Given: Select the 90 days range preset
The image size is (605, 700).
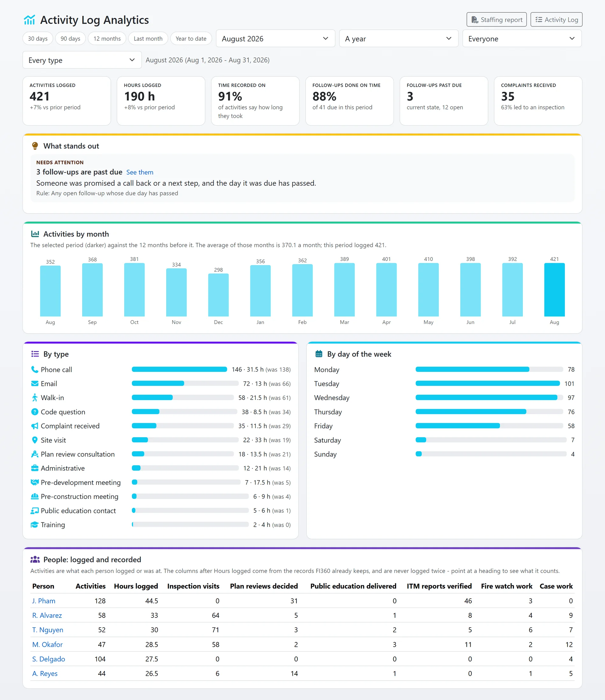Looking at the screenshot, I should click(x=70, y=39).
